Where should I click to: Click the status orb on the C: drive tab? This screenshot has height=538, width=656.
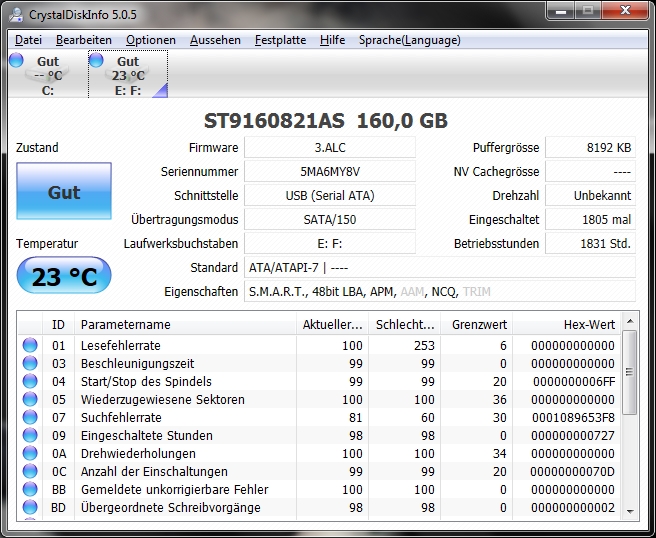[x=16, y=60]
